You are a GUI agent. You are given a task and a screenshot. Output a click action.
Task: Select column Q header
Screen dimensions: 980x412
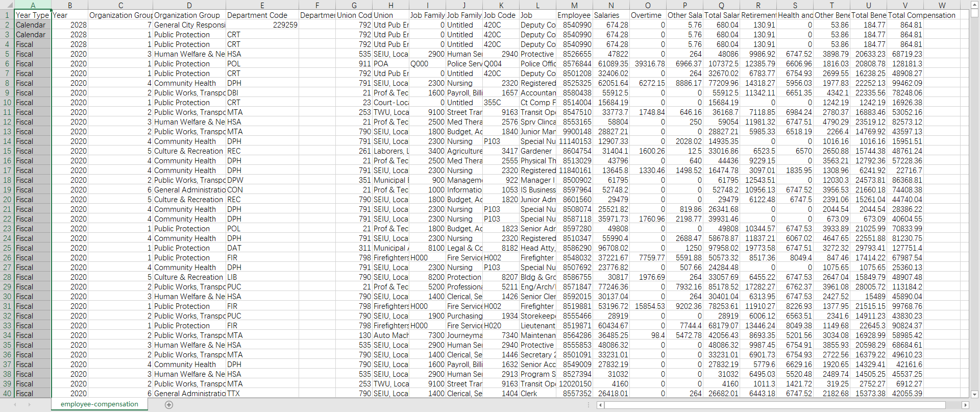[721, 5]
